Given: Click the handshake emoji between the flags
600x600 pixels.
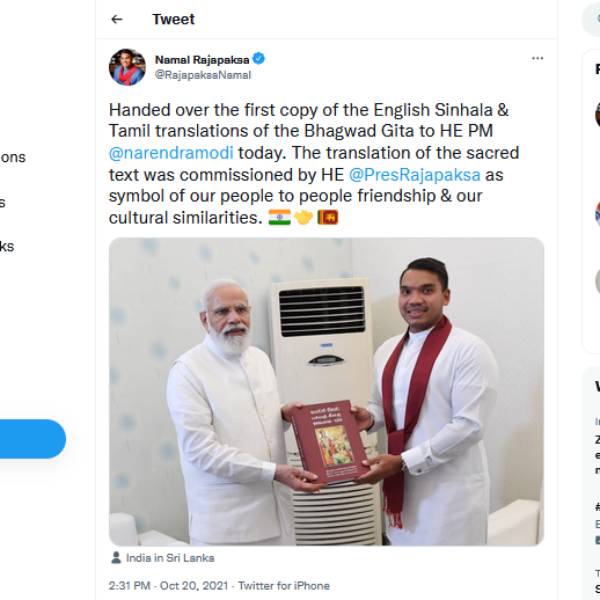Looking at the screenshot, I should point(303,216).
